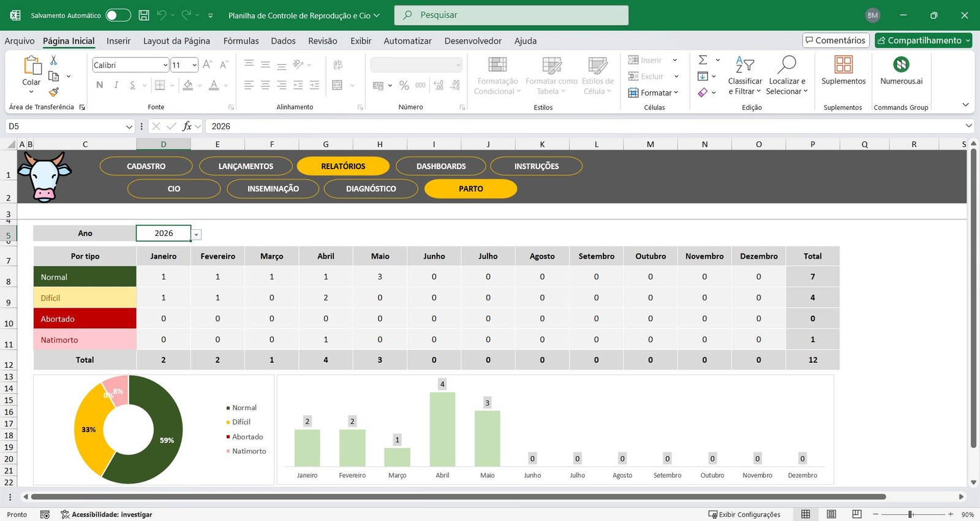This screenshot has height=521, width=980.
Task: Toggle the Salvamento Automático switch
Action: coord(118,15)
